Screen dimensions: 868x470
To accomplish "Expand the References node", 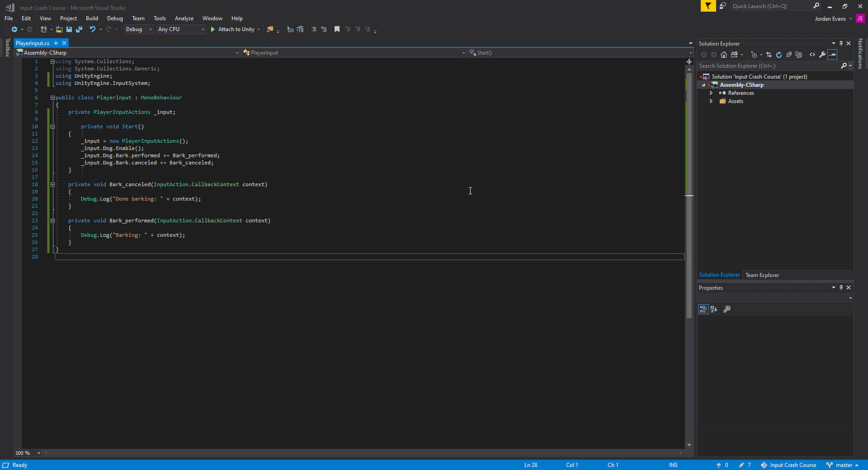I will 711,93.
